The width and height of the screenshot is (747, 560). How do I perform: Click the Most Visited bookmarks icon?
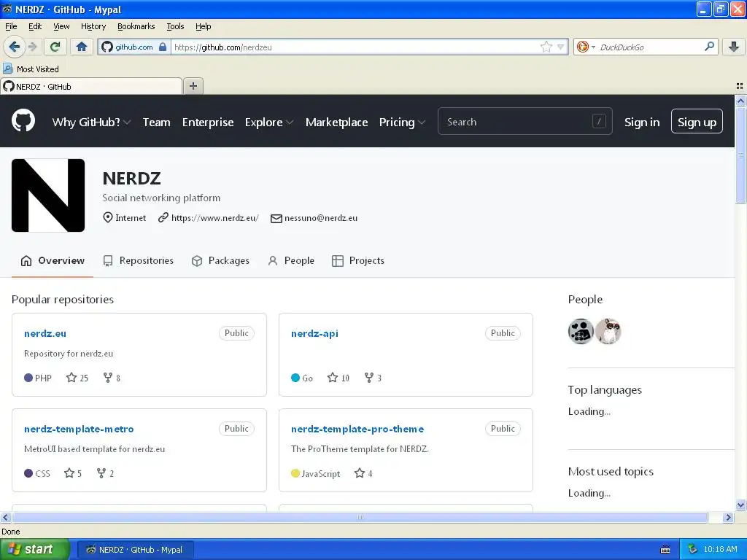[x=7, y=69]
